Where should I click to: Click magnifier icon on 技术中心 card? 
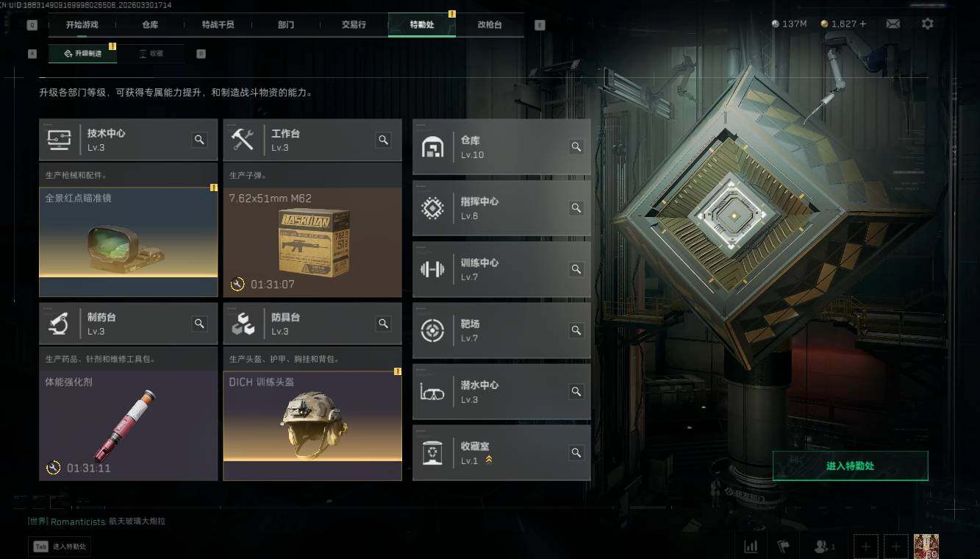tap(199, 140)
